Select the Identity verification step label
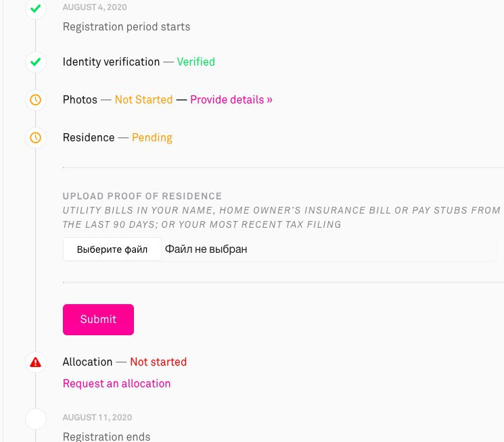The height and width of the screenshot is (442, 504). (x=111, y=62)
